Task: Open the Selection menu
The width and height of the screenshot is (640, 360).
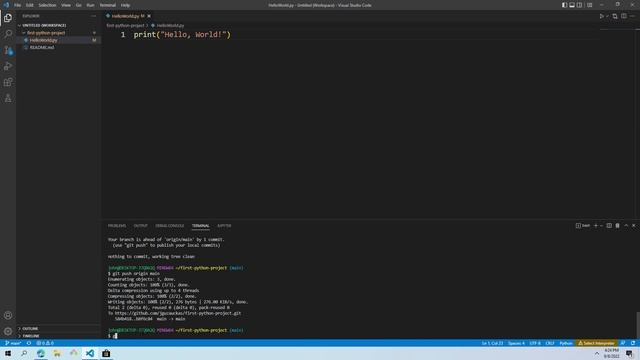Action: 47,5
